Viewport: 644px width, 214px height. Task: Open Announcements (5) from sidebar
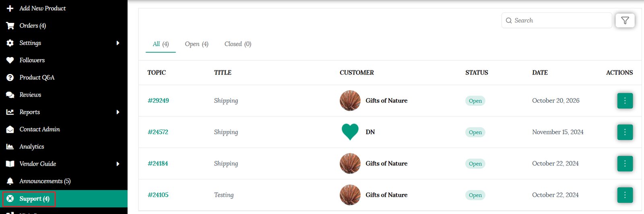pos(45,181)
